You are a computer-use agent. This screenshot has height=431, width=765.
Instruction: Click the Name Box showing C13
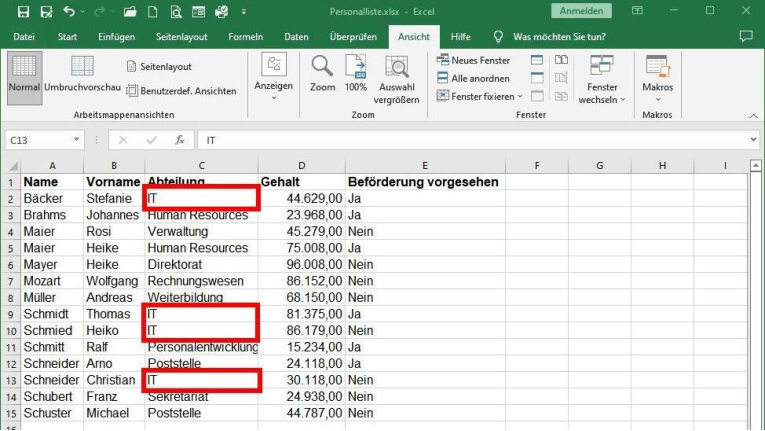[39, 140]
